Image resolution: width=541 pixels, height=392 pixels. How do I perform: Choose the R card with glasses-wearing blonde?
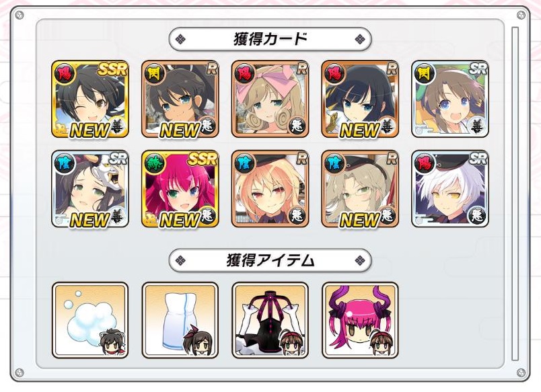(x=360, y=188)
